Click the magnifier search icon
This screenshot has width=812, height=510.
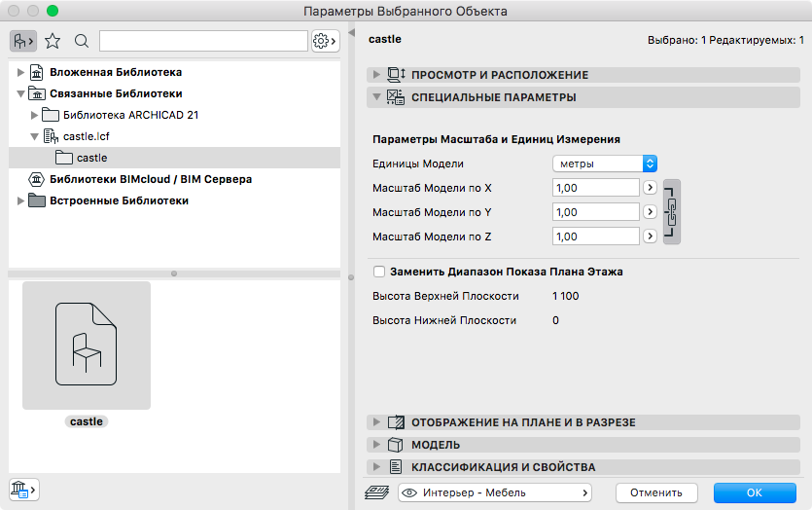82,41
